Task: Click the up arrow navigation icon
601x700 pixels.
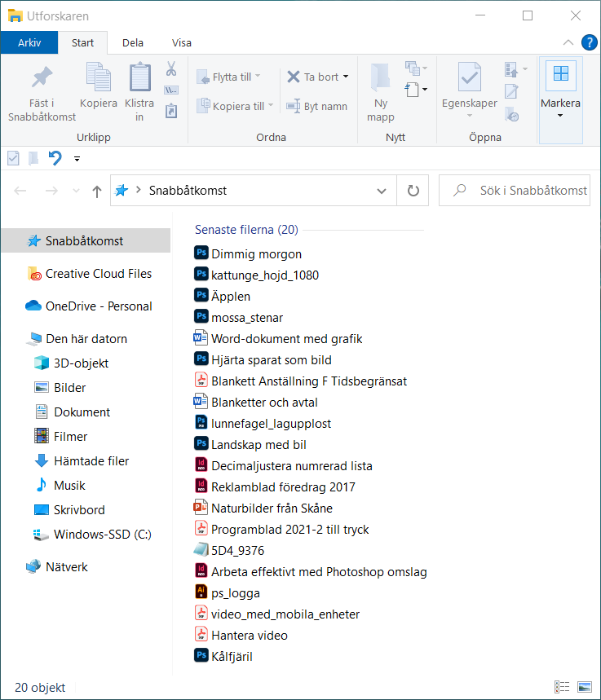Action: click(97, 191)
